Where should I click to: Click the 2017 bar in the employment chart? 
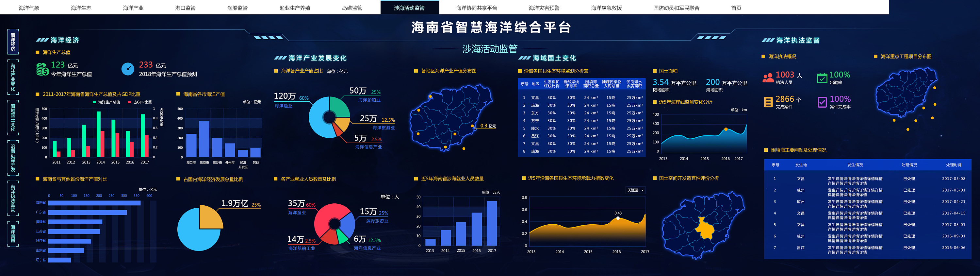(492, 223)
